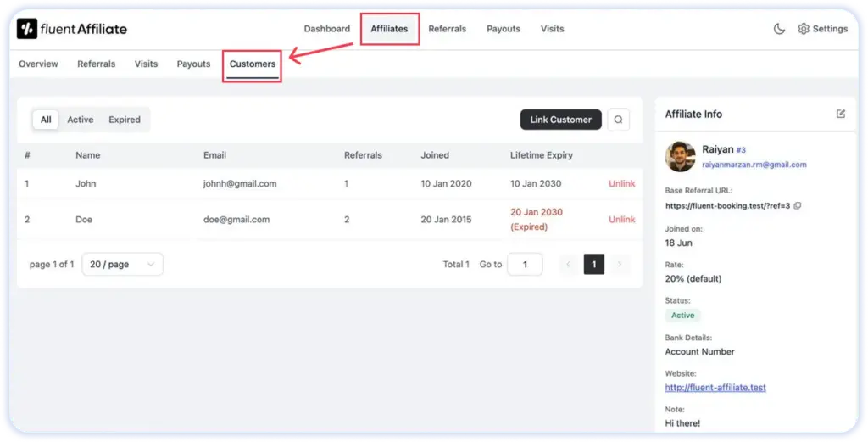The height and width of the screenshot is (442, 868).
Task: Open the Dashboard menu item
Action: click(326, 29)
